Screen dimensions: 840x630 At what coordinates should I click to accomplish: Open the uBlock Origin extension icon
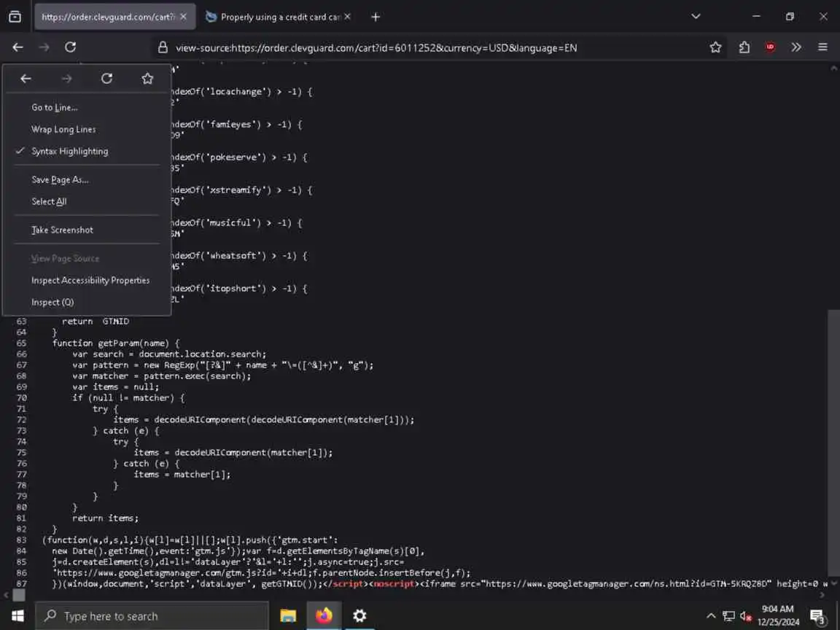click(x=770, y=47)
